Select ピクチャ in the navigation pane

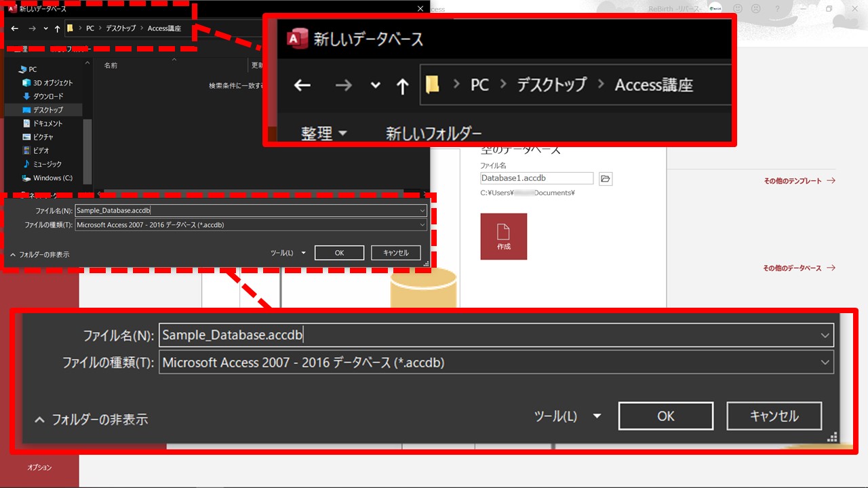click(x=43, y=137)
